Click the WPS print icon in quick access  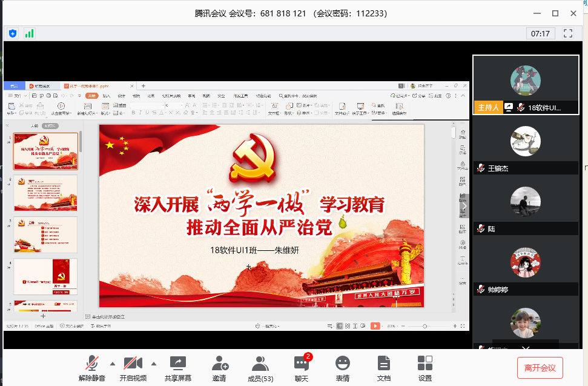click(x=48, y=96)
